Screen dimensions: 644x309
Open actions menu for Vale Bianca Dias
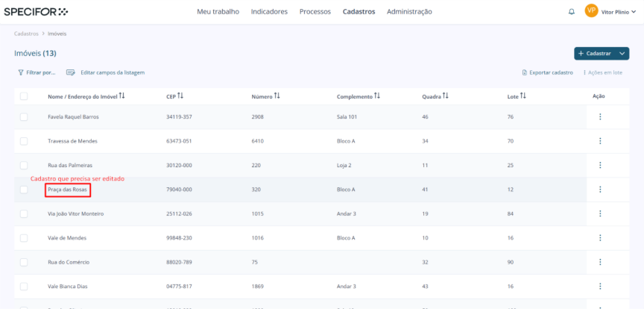600,287
